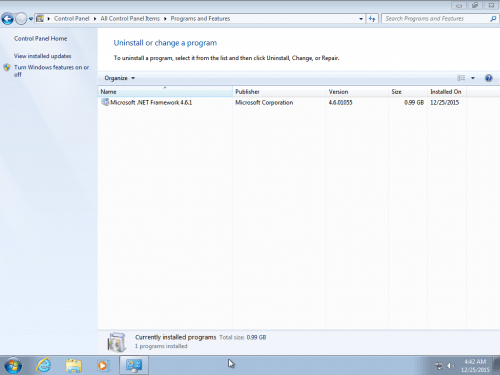Select All Control Panel Items breadcrumb
The width and height of the screenshot is (500, 375).
click(x=130, y=19)
